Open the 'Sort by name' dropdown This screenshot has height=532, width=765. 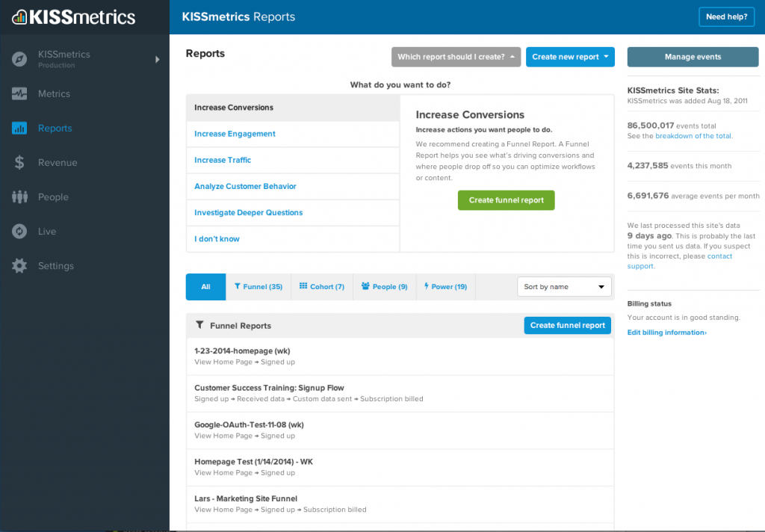click(564, 286)
